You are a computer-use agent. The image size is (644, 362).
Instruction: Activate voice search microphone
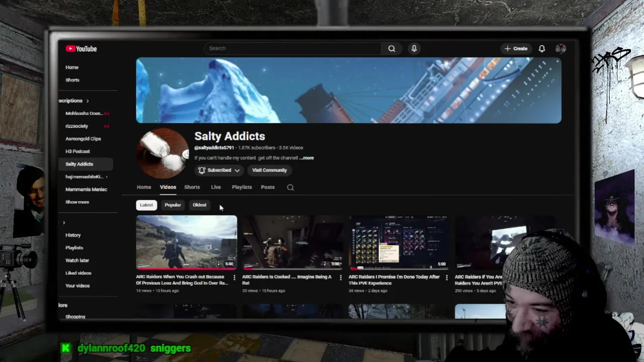point(414,48)
